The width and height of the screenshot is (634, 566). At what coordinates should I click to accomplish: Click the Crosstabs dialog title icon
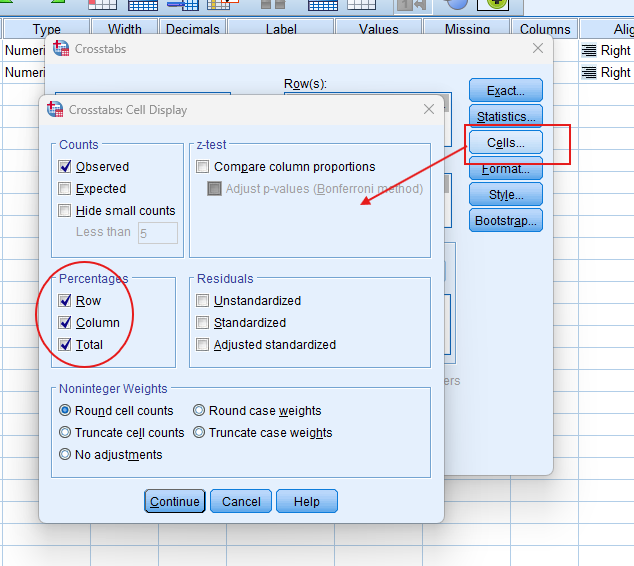pos(62,49)
